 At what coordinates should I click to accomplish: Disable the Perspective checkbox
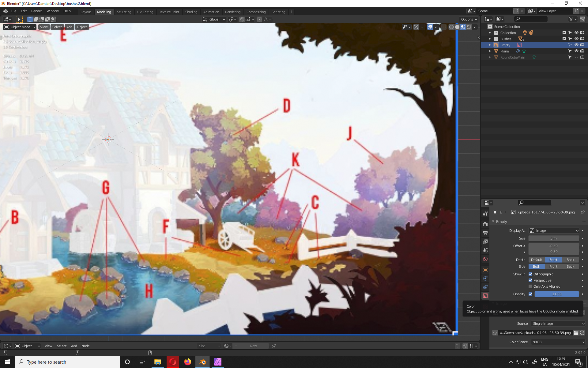pos(530,280)
